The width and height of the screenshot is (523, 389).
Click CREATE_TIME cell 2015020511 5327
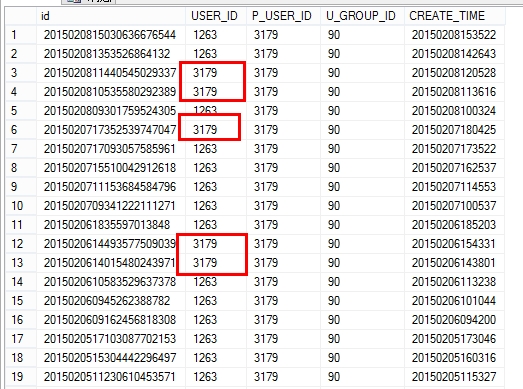[x=454, y=377]
